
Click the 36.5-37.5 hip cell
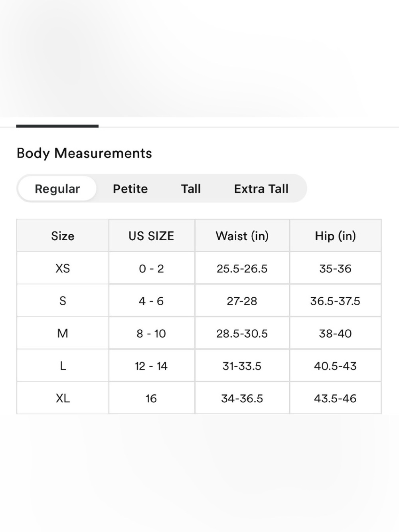pyautogui.click(x=335, y=301)
